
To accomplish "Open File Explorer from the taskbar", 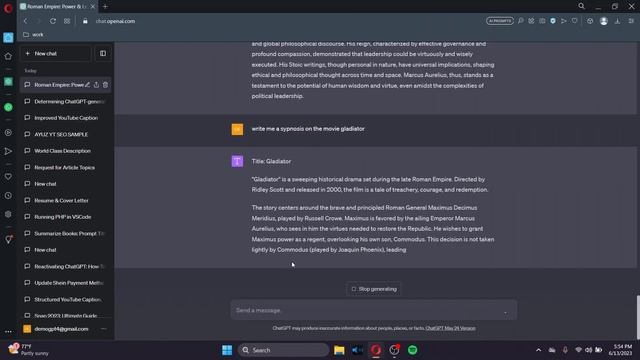I will 339,350.
